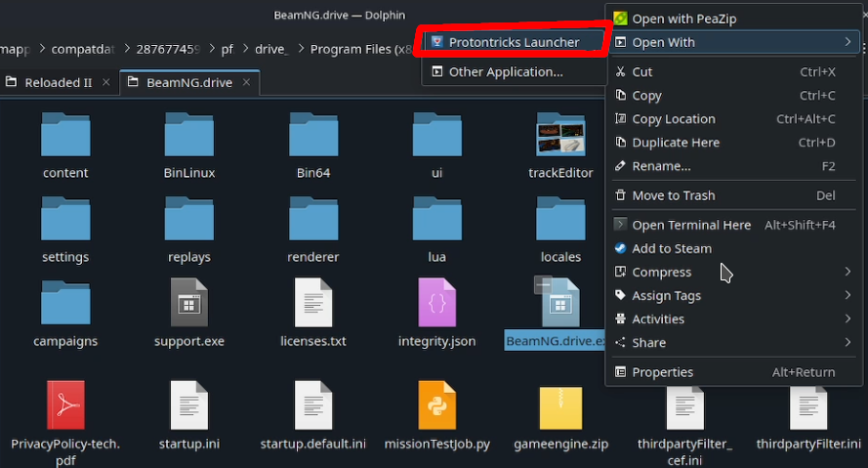868x468 pixels.
Task: Select the thirdpartyFilter_cef.ini file icon
Action: (684, 408)
